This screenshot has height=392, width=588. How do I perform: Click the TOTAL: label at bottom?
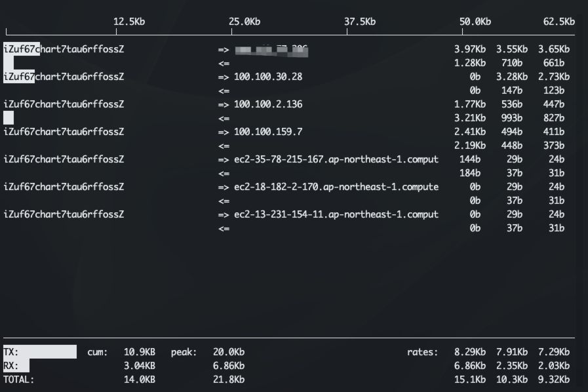tap(19, 380)
